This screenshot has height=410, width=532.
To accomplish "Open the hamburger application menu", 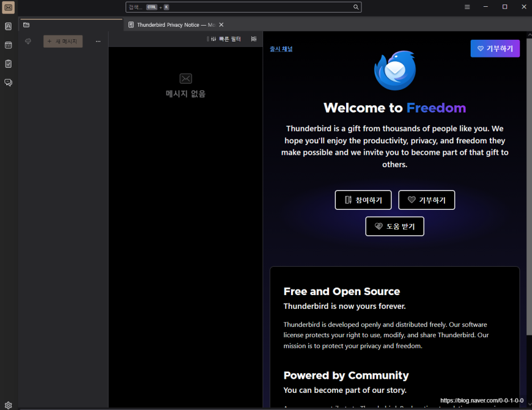I will click(x=467, y=7).
